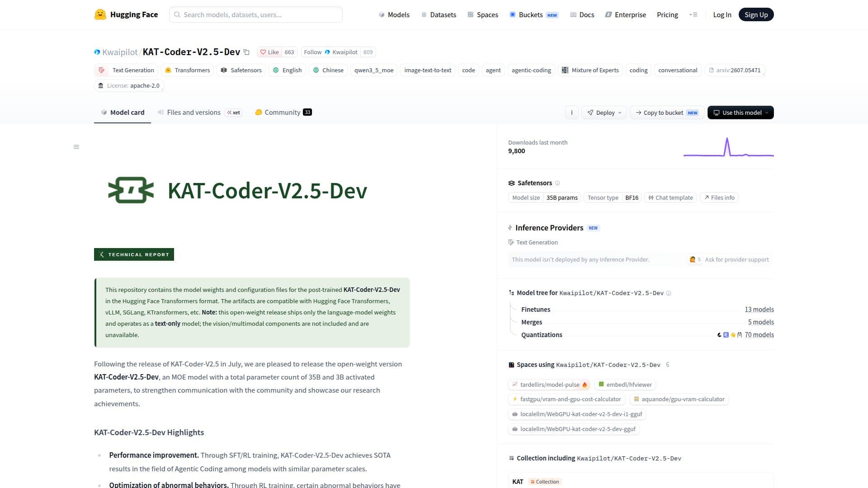Click the Safetensors info icon
This screenshot has width=868, height=488.
coord(557,183)
